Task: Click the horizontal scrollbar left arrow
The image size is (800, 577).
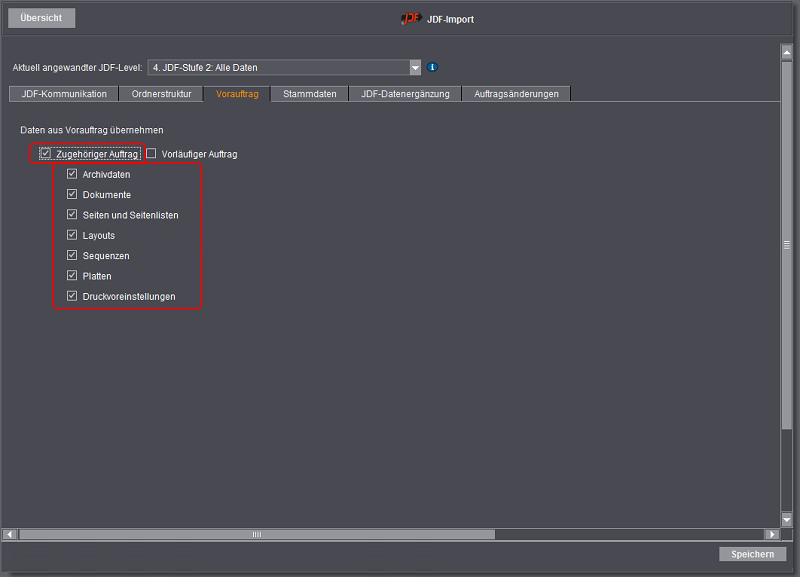Action: pyautogui.click(x=10, y=534)
